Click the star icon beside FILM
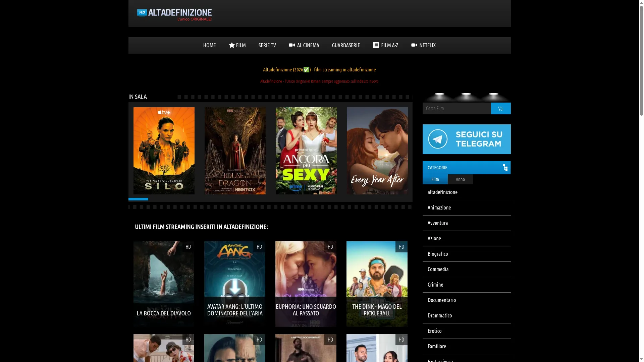 tap(232, 45)
